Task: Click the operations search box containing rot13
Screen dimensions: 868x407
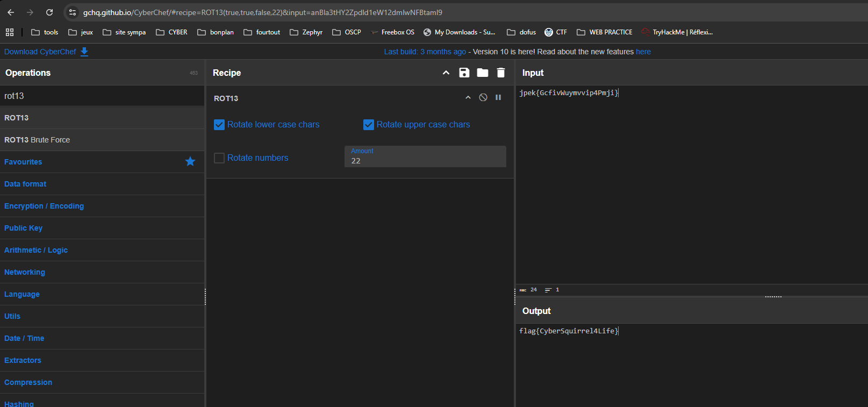Action: tap(102, 96)
